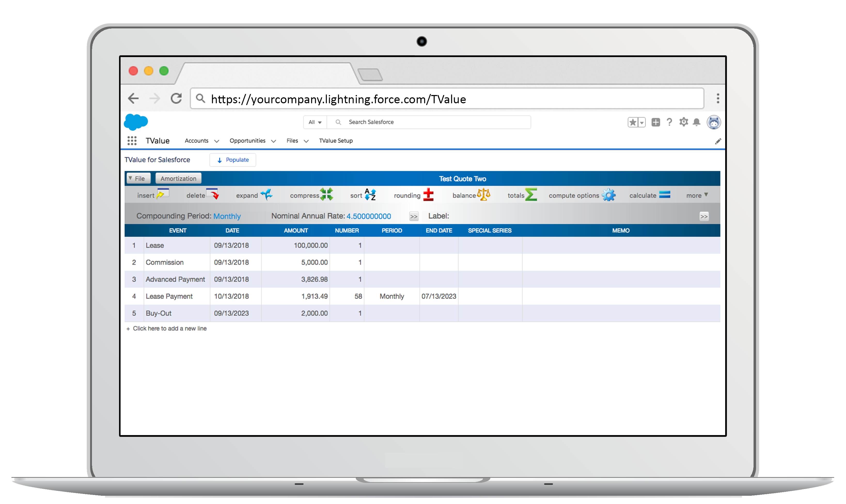This screenshot has height=504, width=846.
Task: Open compute options gear icon
Action: pos(609,195)
